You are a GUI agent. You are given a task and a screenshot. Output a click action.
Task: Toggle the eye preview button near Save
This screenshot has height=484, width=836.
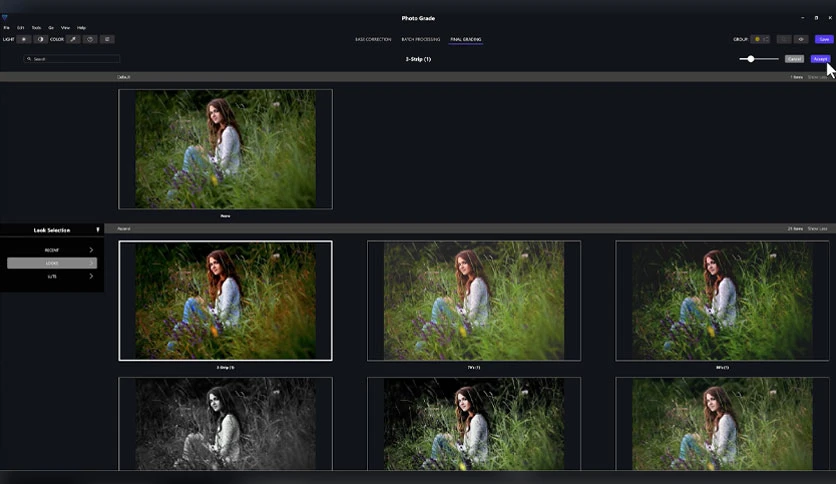(801, 39)
